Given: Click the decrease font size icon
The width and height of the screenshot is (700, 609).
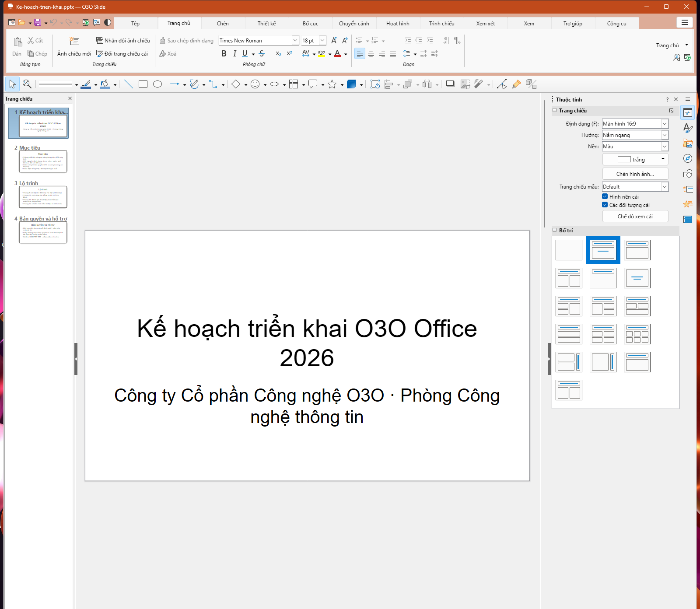Looking at the screenshot, I should (345, 40).
